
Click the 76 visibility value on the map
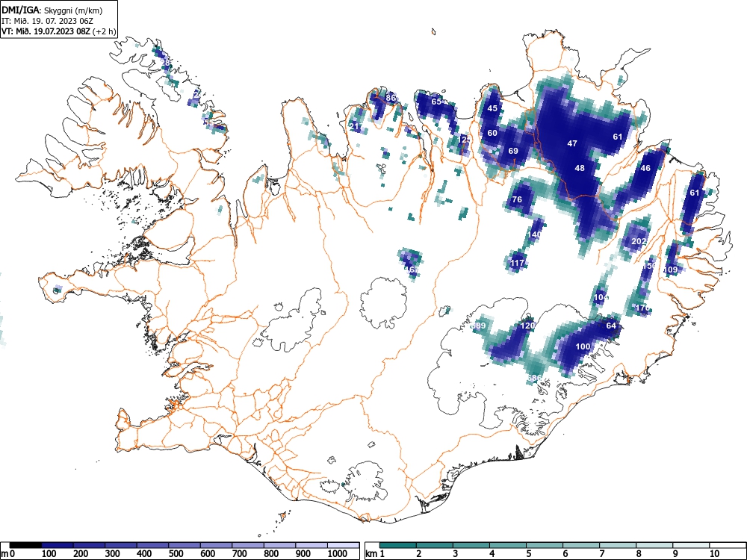[x=517, y=199]
